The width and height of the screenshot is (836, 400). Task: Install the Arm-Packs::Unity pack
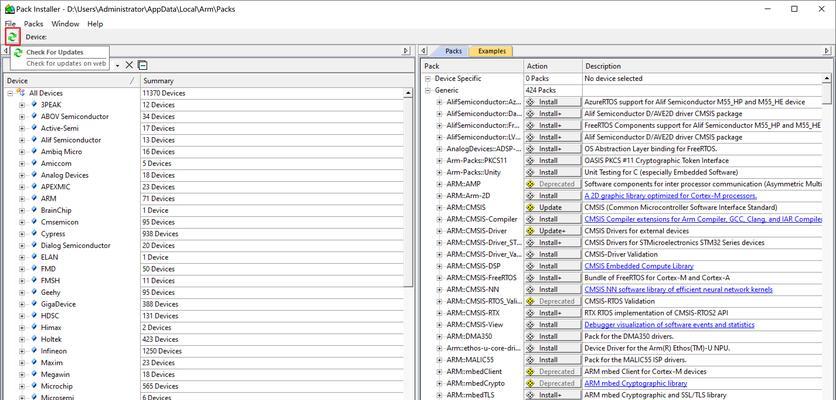553,172
